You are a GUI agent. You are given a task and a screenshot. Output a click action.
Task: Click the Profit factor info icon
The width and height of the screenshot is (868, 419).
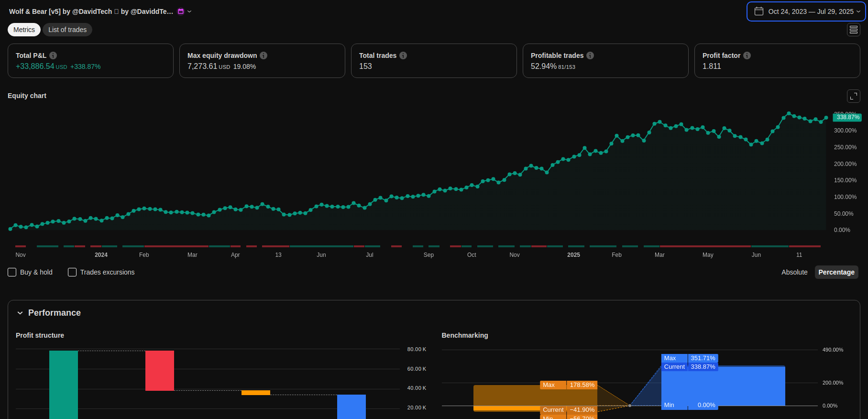(x=747, y=55)
